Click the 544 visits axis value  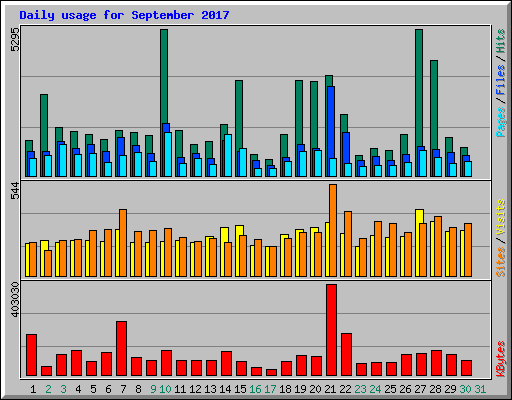[x=15, y=191]
